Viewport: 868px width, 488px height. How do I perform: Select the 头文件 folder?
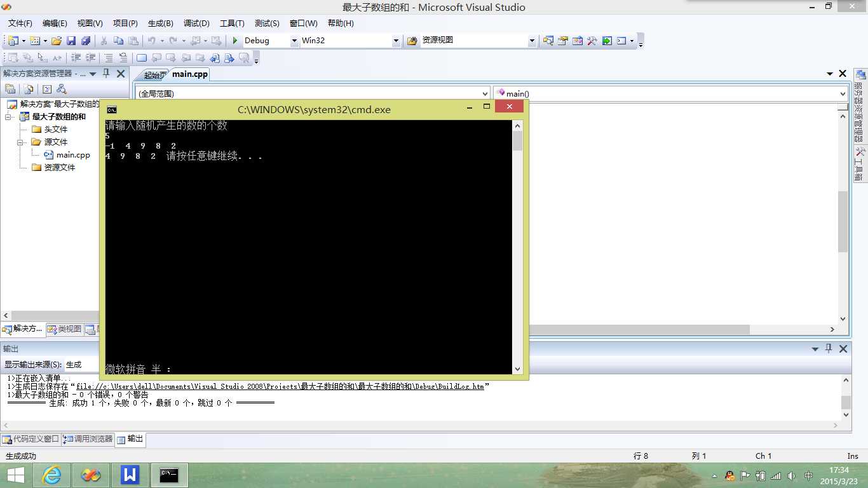click(x=50, y=130)
